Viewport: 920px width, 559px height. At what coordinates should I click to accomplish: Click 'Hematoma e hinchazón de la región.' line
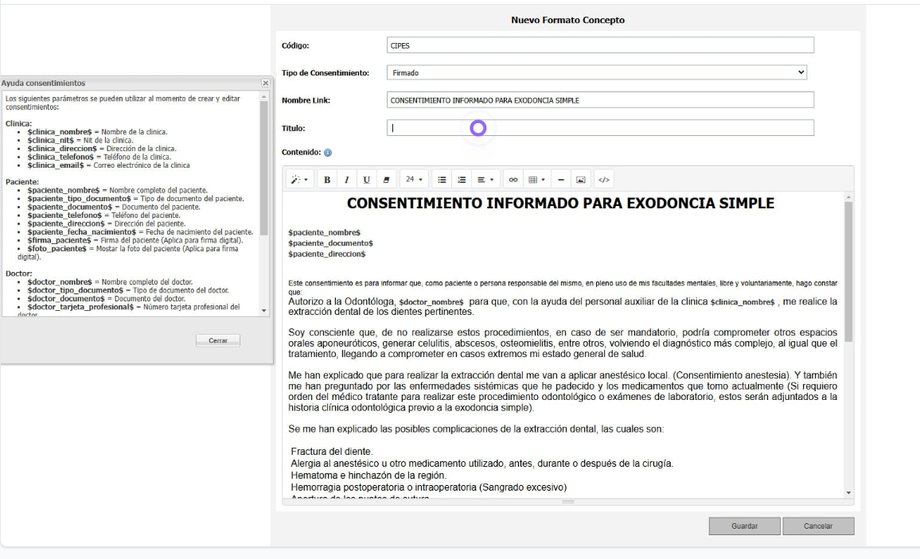click(x=368, y=476)
